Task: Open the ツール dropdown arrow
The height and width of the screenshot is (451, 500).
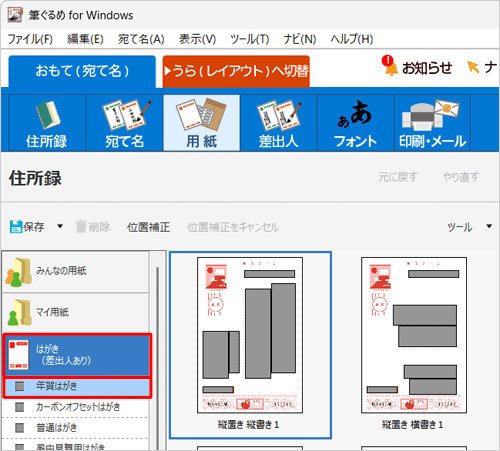Action: 489,226
